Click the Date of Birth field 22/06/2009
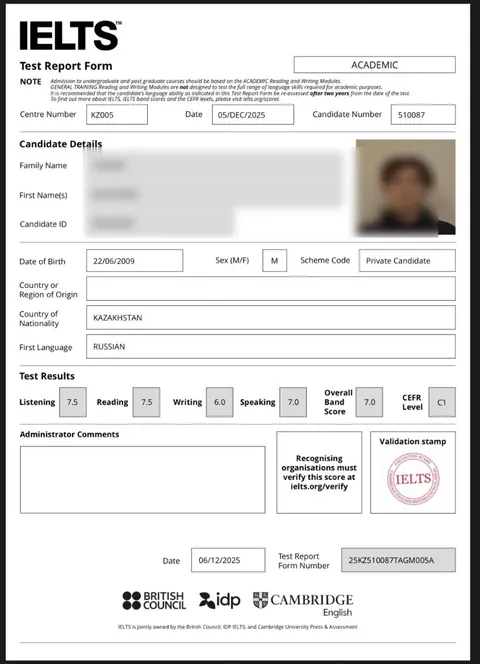This screenshot has width=480, height=664. 135,260
